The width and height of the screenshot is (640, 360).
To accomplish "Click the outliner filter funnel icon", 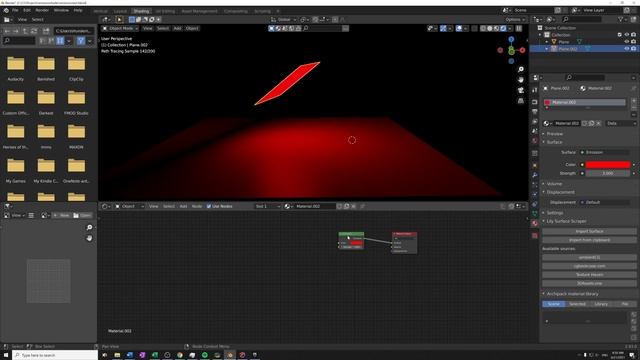I will pyautogui.click(x=620, y=19).
